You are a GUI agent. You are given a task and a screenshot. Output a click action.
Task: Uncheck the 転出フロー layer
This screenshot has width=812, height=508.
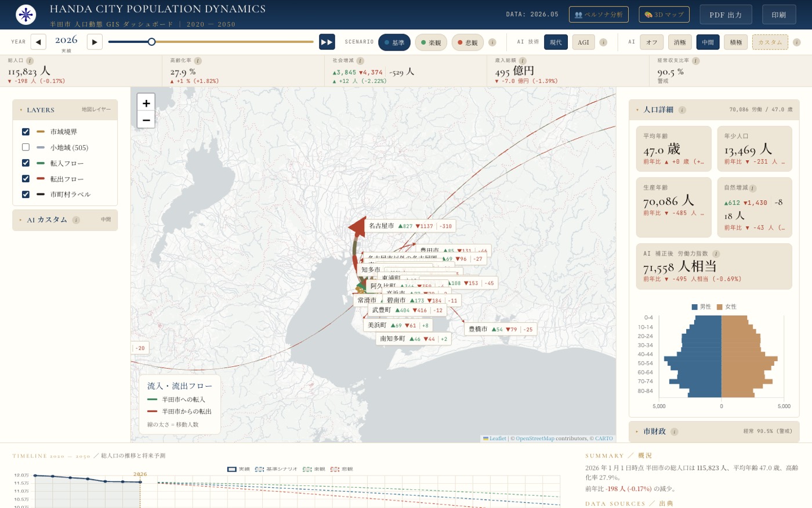(x=26, y=179)
